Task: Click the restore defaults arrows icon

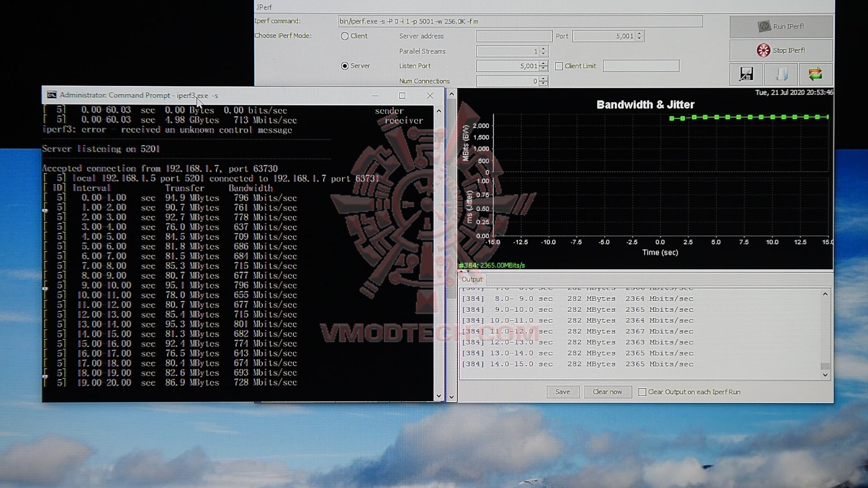Action: (x=815, y=74)
